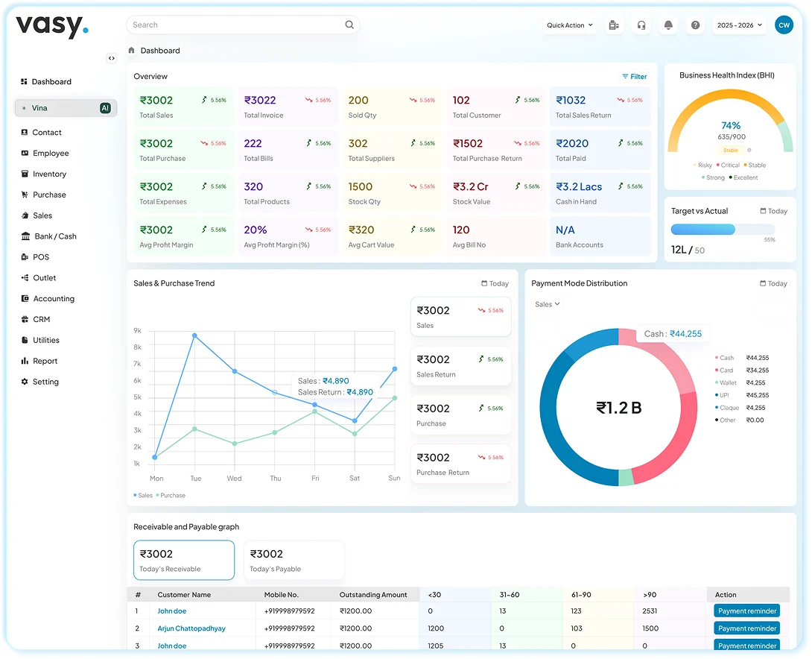Viewport: 812px width, 659px height.
Task: Click the Dashboard grid icon in sidebar
Action: [x=24, y=81]
